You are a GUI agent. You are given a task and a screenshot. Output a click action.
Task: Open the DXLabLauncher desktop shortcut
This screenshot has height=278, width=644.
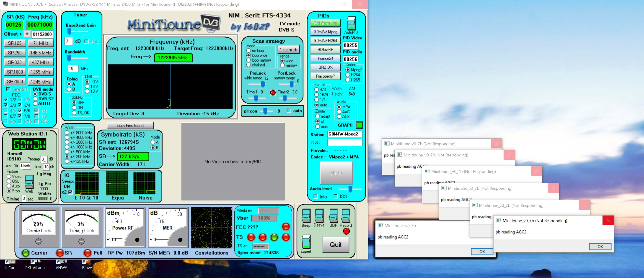tap(36, 265)
